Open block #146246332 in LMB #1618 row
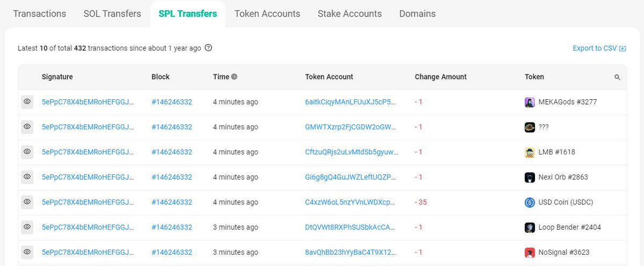644x266 pixels. pyautogui.click(x=172, y=152)
